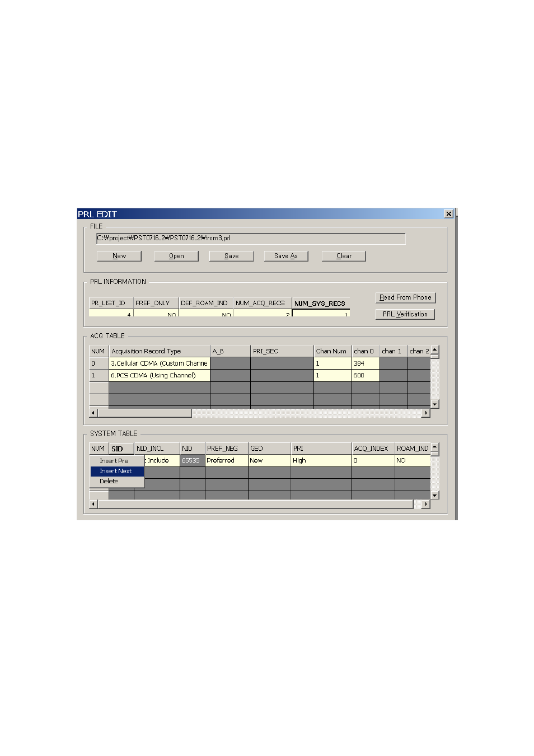
Task: Select Insert Next from context menu
Action: (116, 471)
